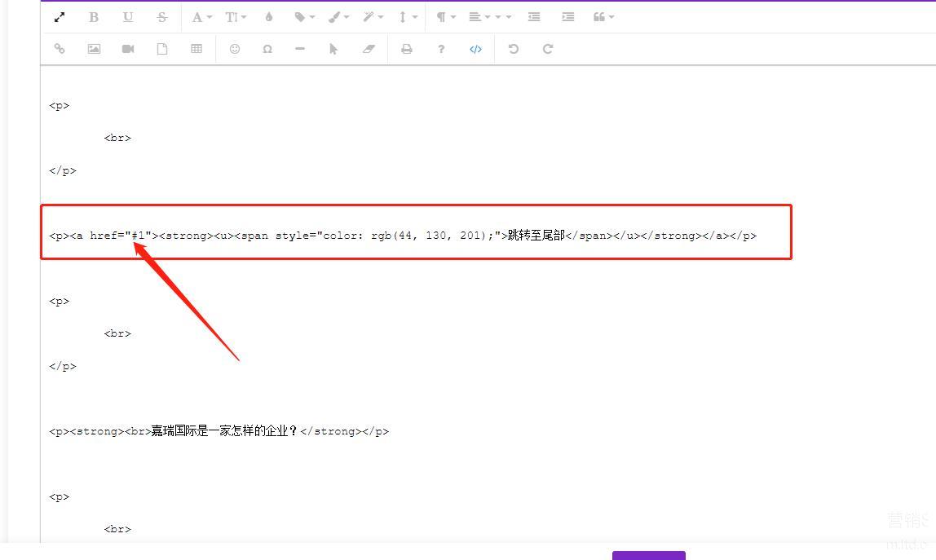Toggle strikethrough formatting
936x560 pixels.
click(162, 17)
